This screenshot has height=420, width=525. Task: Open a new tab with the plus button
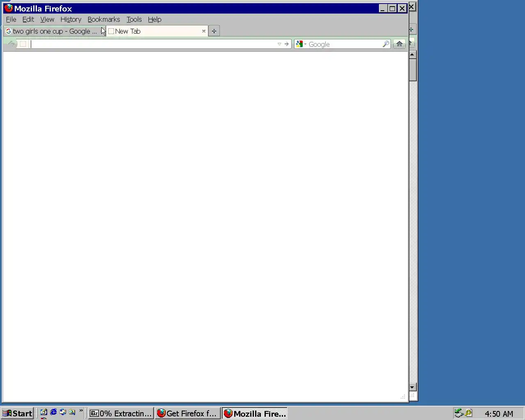pos(214,31)
